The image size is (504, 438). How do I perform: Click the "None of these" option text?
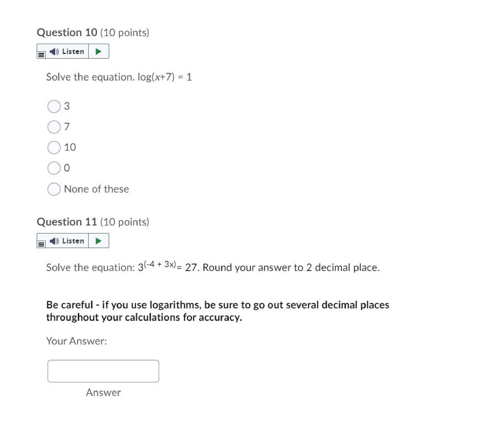point(96,189)
